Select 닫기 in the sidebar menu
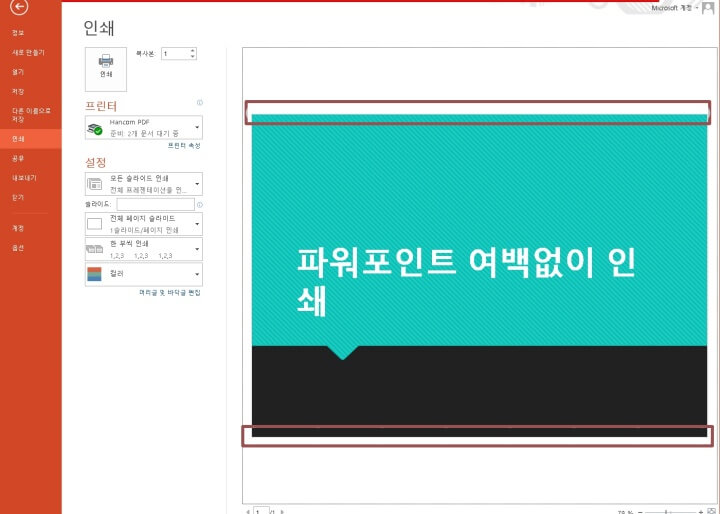The image size is (720, 514). point(18,198)
